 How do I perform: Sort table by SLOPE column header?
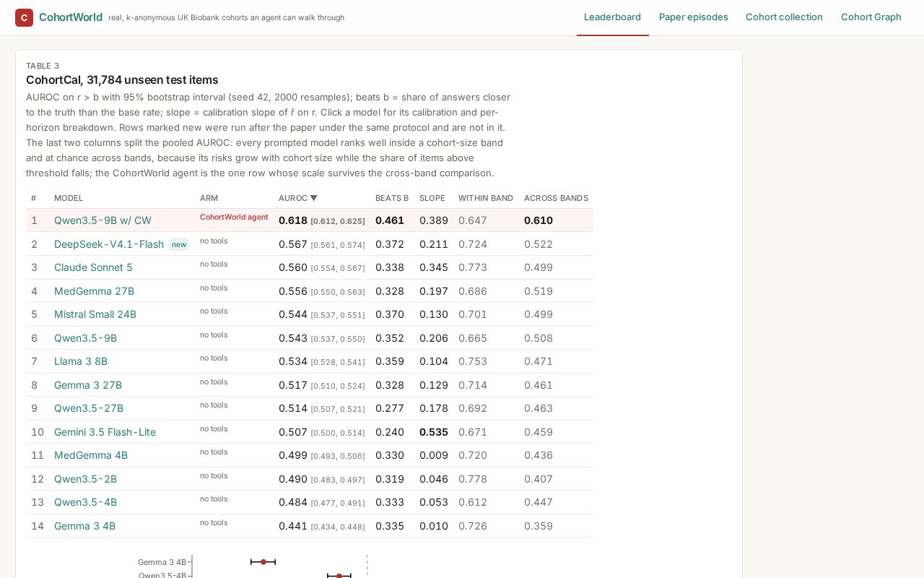[432, 198]
